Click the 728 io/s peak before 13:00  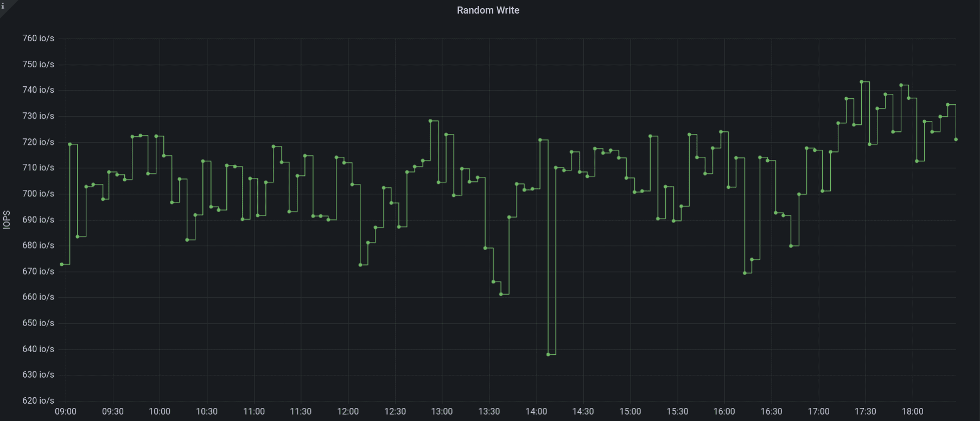[430, 121]
